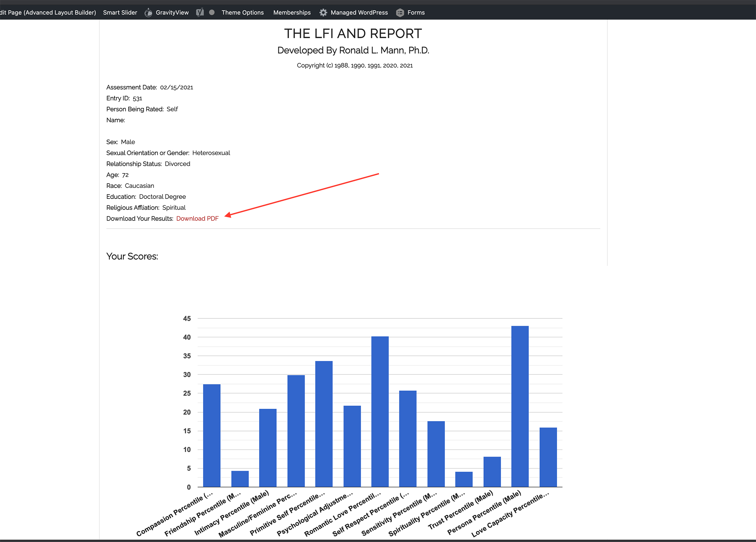Click the 'Sex: Male' line
The image size is (756, 542).
coord(121,142)
